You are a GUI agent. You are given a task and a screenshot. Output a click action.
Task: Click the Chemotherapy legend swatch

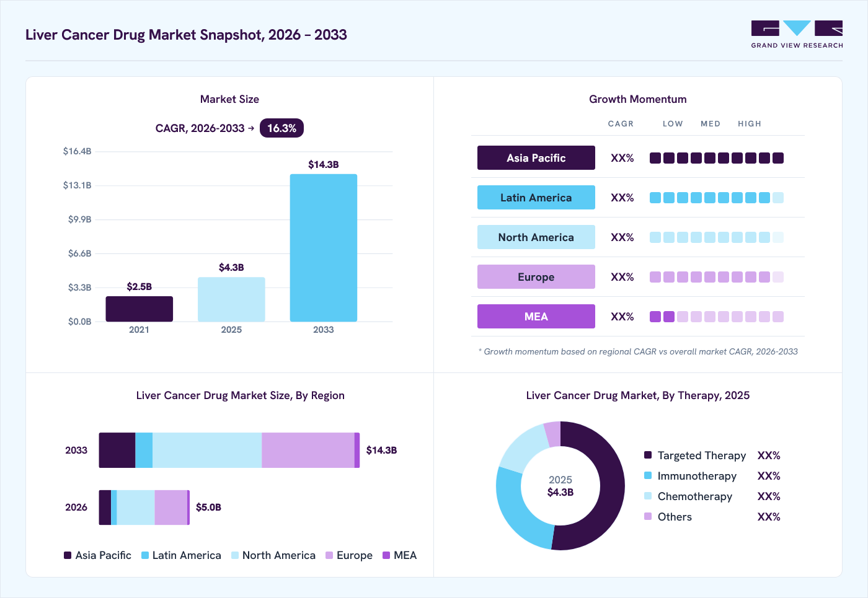[648, 496]
